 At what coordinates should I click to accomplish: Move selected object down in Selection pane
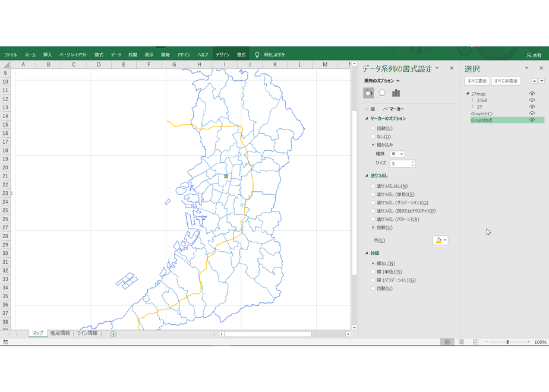coord(542,81)
